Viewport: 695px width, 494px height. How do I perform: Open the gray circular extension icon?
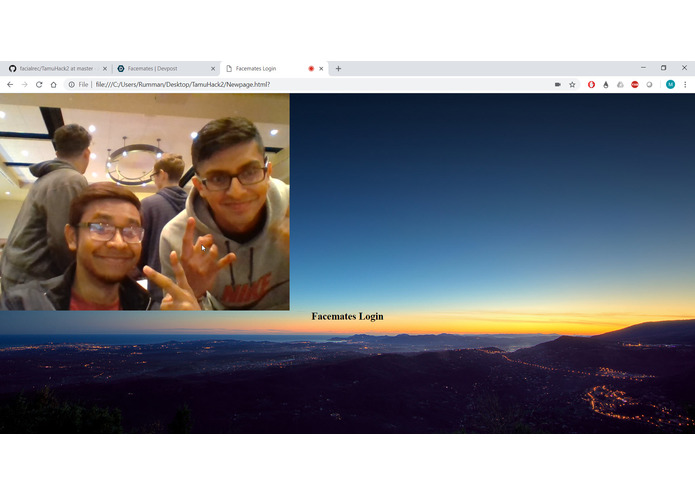click(x=649, y=85)
